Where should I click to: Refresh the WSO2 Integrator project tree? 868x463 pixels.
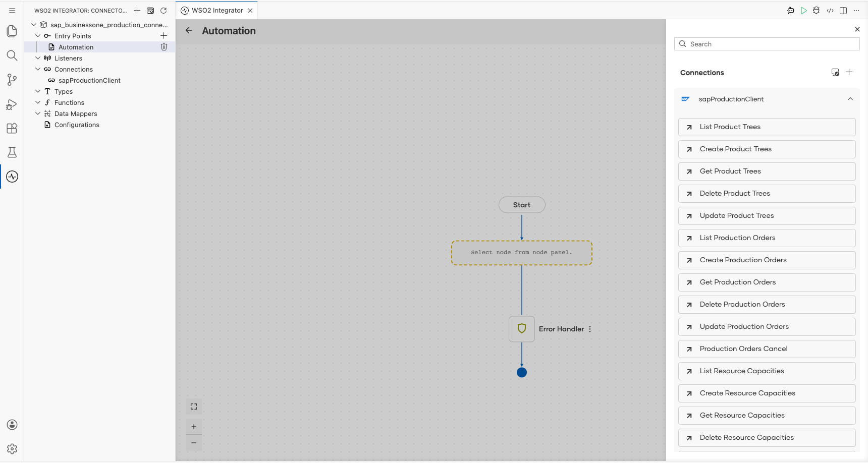coord(164,10)
